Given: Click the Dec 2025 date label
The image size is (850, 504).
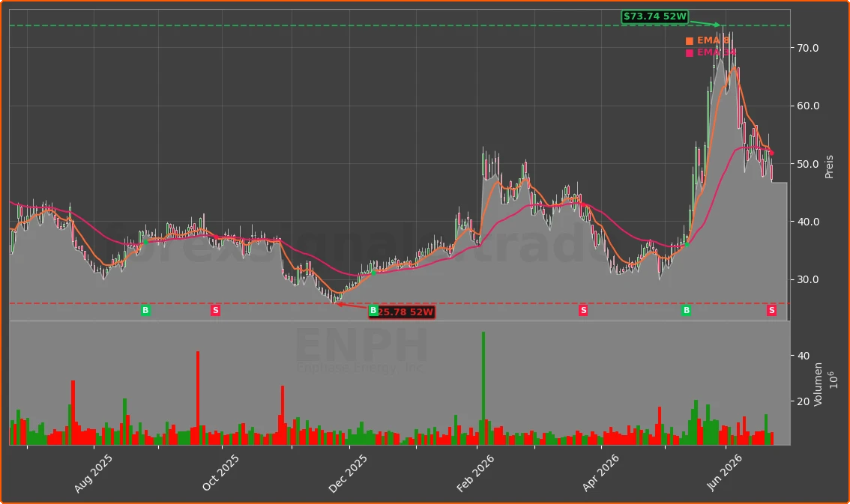Looking at the screenshot, I should coord(348,473).
